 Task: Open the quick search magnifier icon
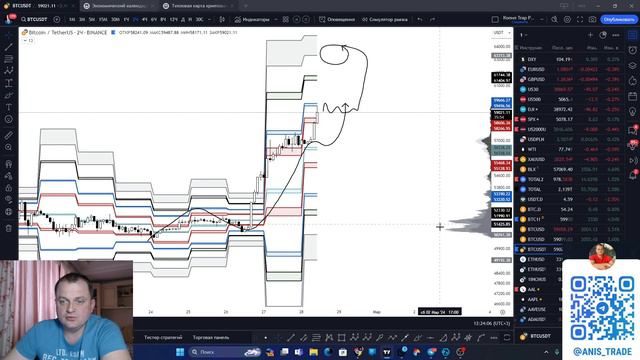point(554,19)
